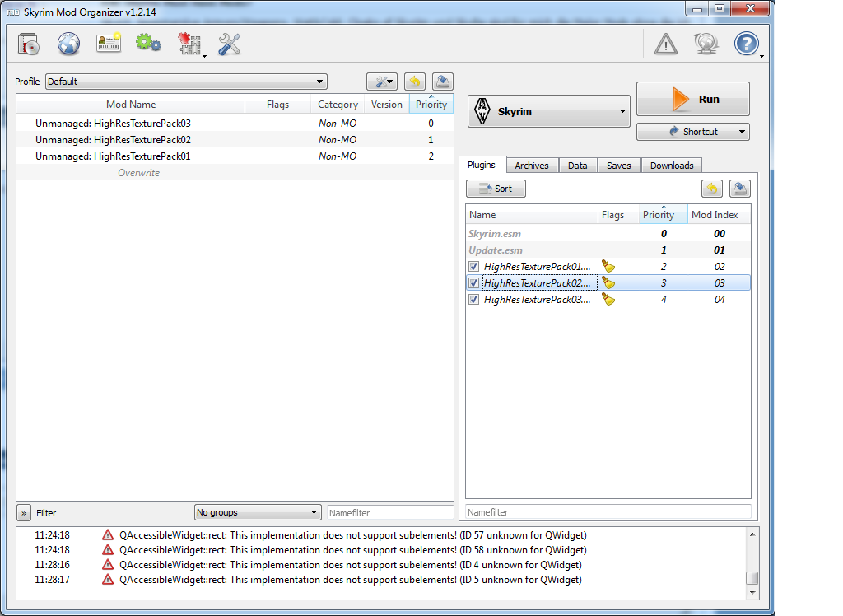
Task: Sort plugins by Name column header
Action: click(532, 215)
